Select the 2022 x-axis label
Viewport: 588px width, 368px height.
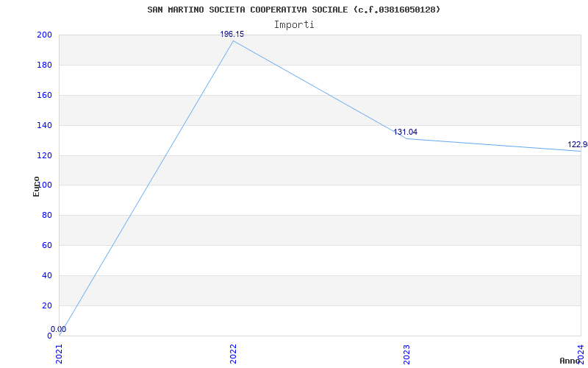coord(233,354)
